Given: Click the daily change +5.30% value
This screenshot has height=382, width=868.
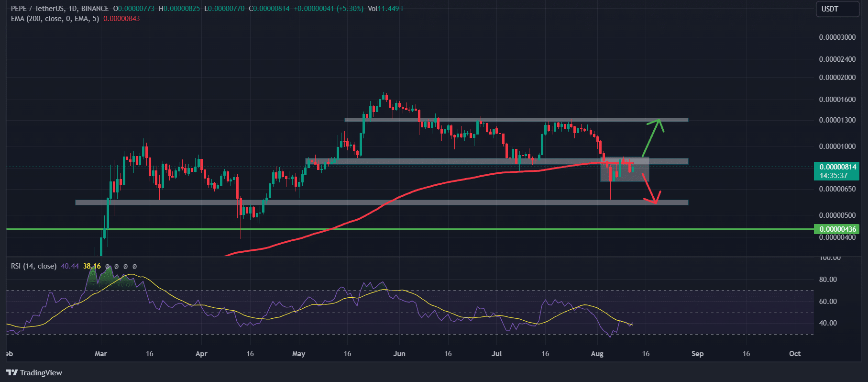Looking at the screenshot, I should click(x=350, y=9).
